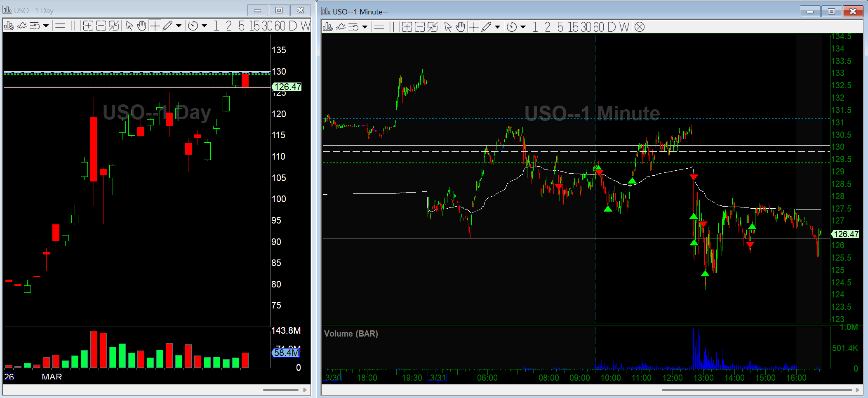Switch Day chart to 5-minute interval

pyautogui.click(x=242, y=26)
